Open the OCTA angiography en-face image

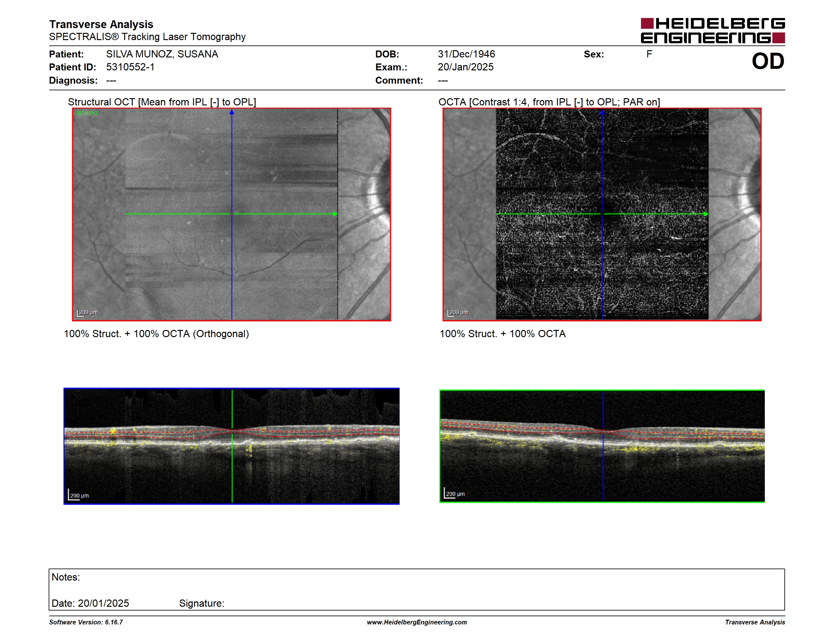coord(602,214)
